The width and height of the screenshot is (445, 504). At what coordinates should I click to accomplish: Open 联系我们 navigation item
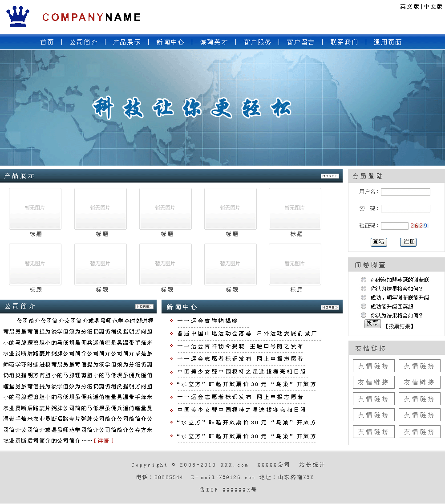coord(344,42)
